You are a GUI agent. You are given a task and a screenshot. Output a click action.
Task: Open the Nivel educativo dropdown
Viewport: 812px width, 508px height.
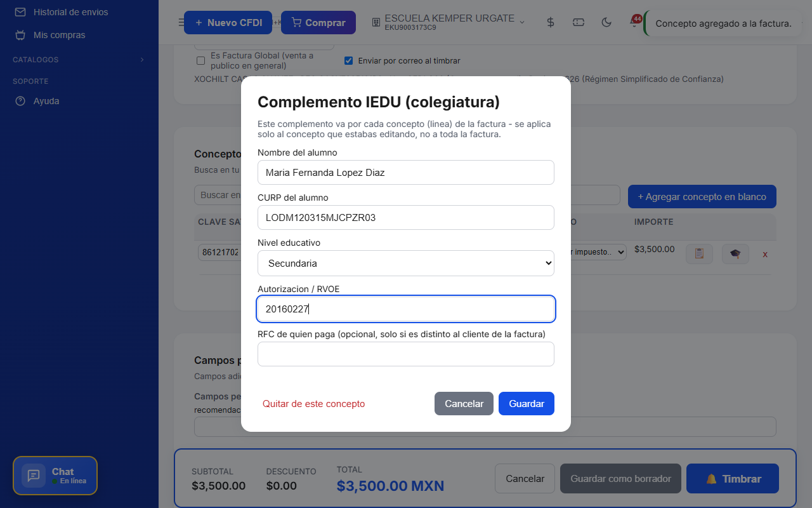tap(406, 263)
